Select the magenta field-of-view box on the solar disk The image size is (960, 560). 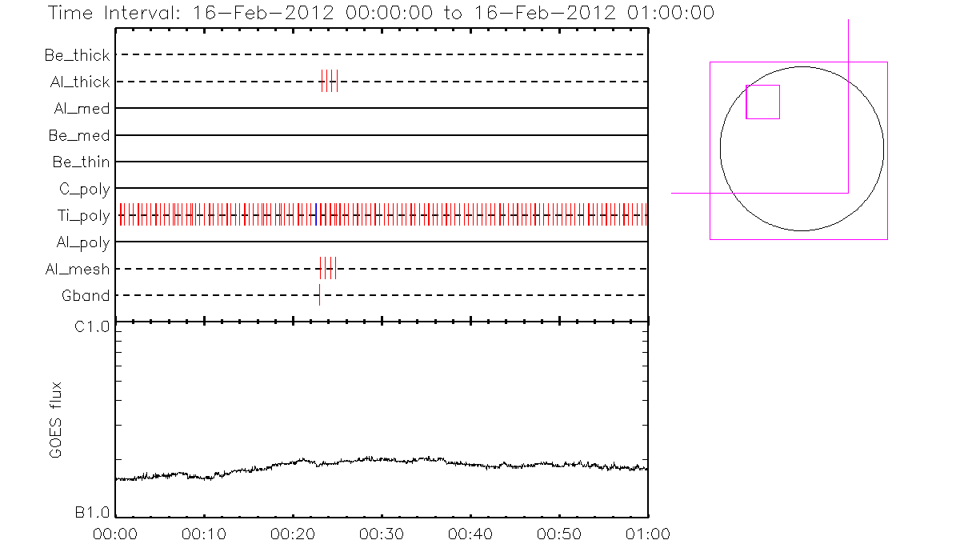tap(762, 102)
